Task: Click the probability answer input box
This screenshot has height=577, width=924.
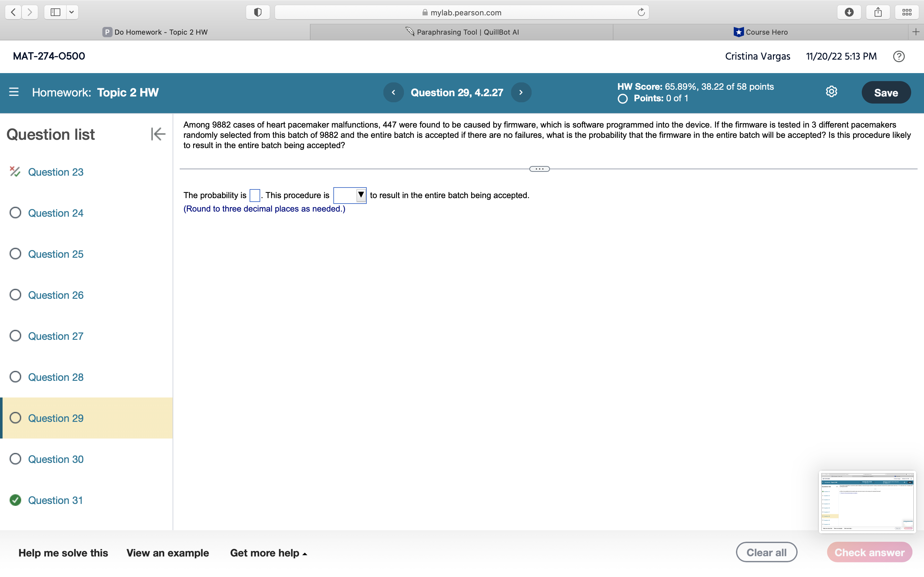Action: pyautogui.click(x=254, y=195)
